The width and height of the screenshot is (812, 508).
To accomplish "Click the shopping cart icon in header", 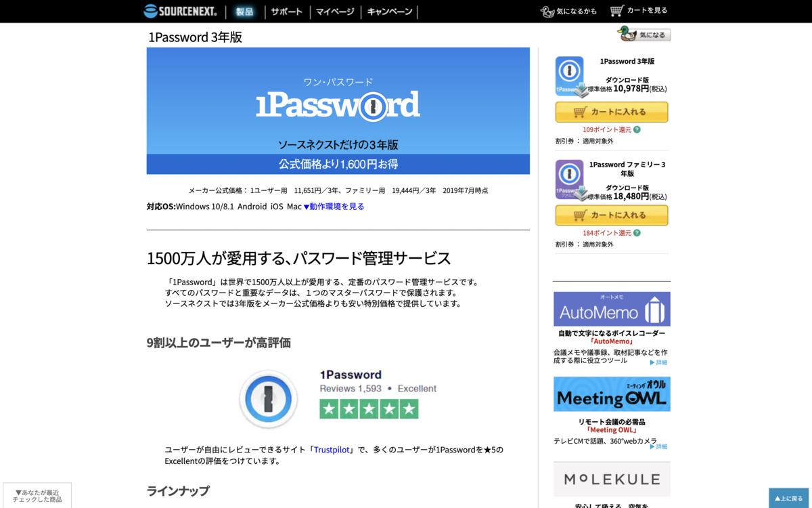I will [x=616, y=11].
